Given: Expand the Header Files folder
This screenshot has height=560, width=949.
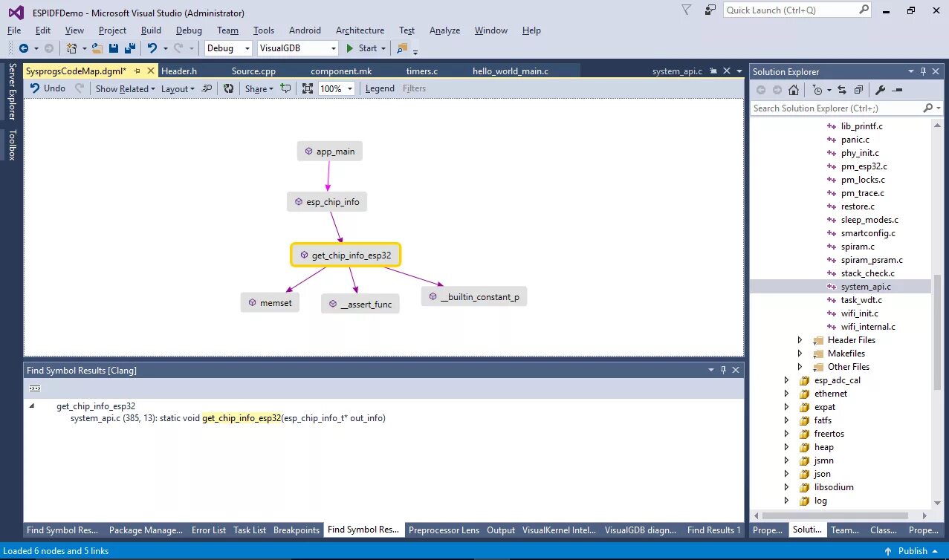Looking at the screenshot, I should [800, 340].
